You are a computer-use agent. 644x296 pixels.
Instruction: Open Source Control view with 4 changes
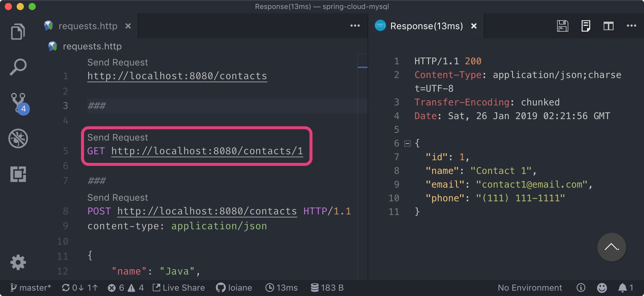click(18, 103)
